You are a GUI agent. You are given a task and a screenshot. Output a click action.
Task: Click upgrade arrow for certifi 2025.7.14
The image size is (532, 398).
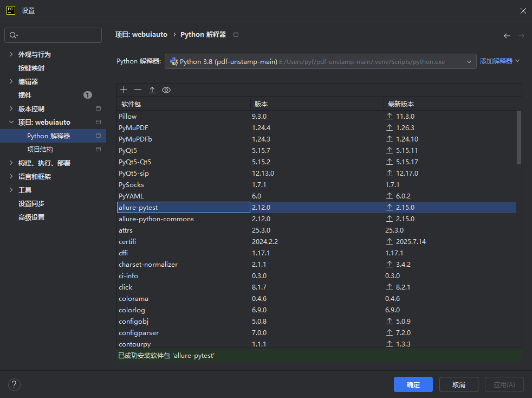coord(389,241)
